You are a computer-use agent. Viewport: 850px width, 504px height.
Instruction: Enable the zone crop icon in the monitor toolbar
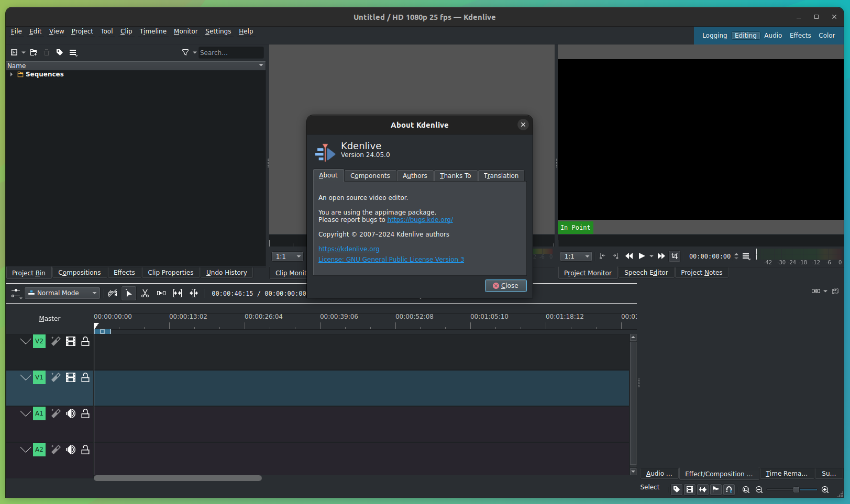pos(675,256)
